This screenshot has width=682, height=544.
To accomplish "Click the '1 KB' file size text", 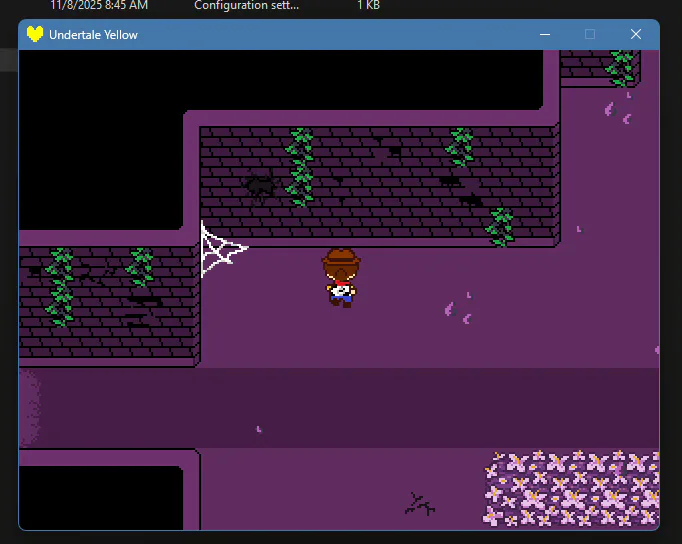I will point(368,5).
